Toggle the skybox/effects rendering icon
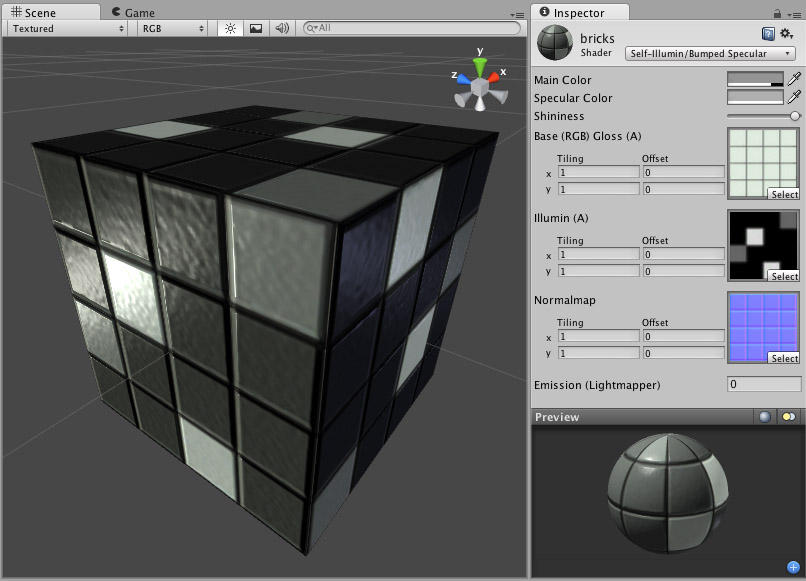The image size is (806, 581). pos(257,27)
